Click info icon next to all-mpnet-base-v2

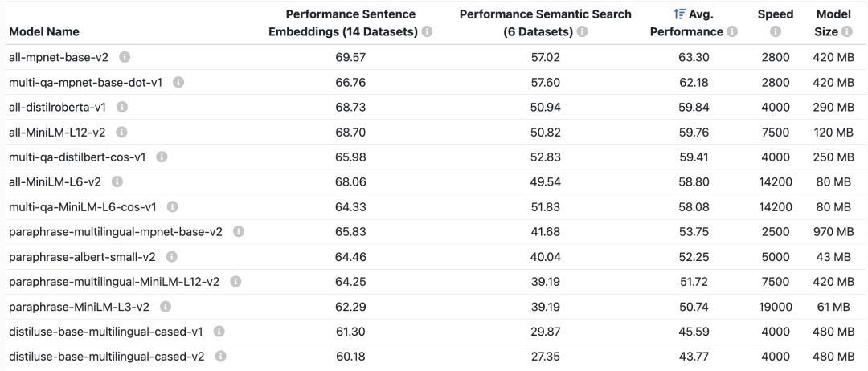point(125,58)
